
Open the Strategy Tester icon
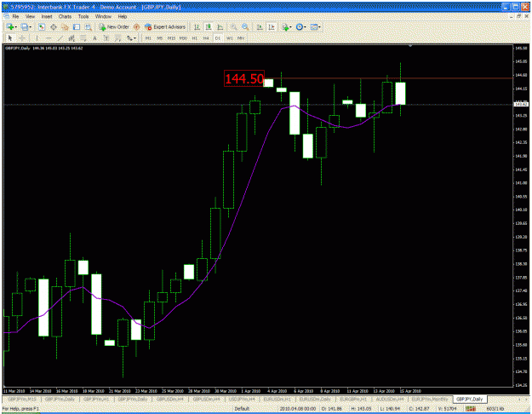(x=89, y=27)
